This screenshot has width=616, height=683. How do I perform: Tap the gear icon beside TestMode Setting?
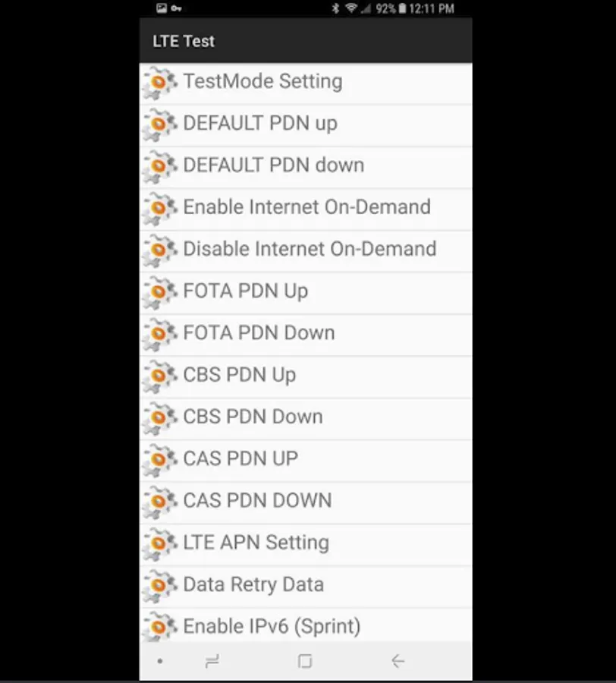160,82
